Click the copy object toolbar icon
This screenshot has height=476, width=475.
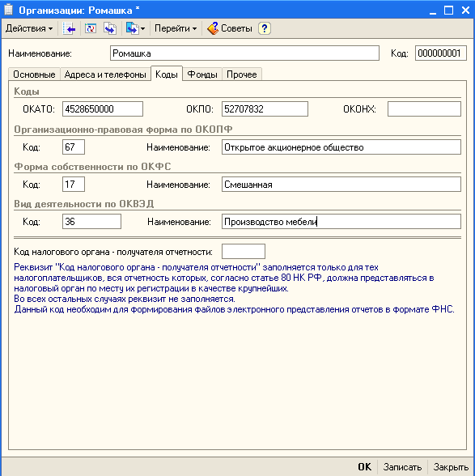coord(109,28)
